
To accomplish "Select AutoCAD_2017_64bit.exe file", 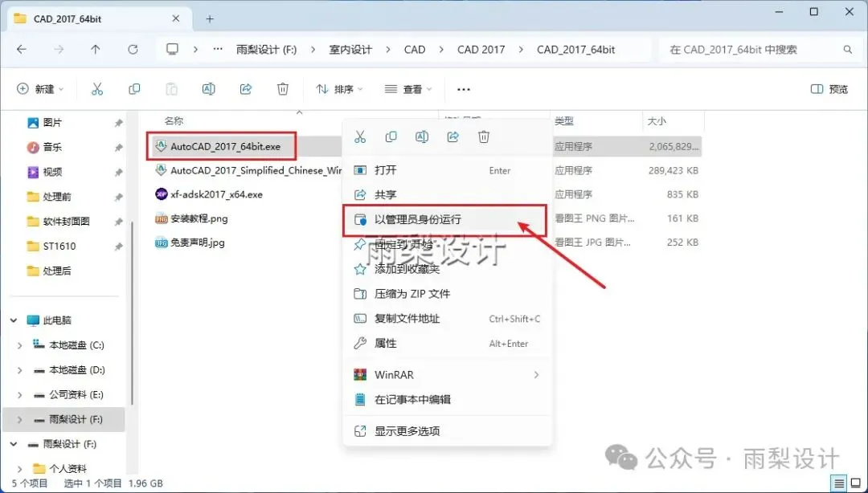I will click(x=225, y=147).
